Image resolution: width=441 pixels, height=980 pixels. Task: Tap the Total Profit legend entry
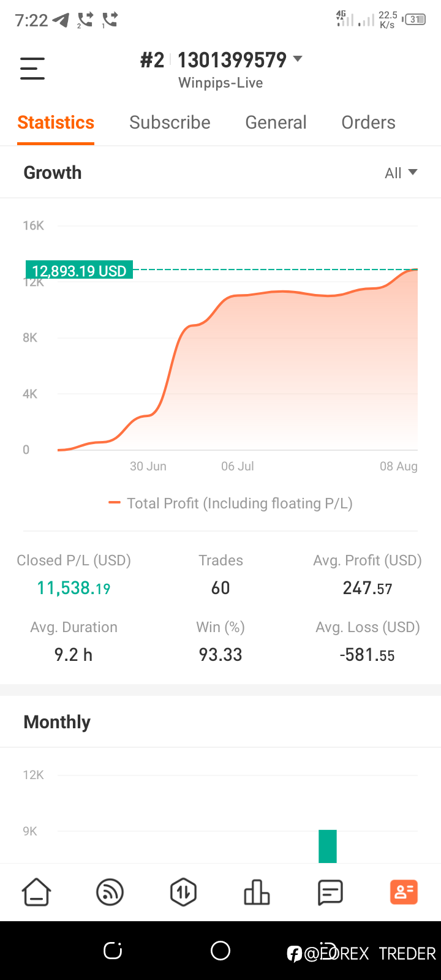(x=231, y=503)
